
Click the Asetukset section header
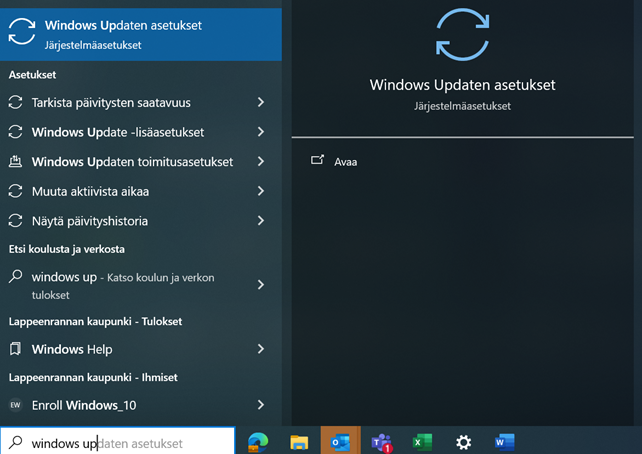click(x=32, y=75)
